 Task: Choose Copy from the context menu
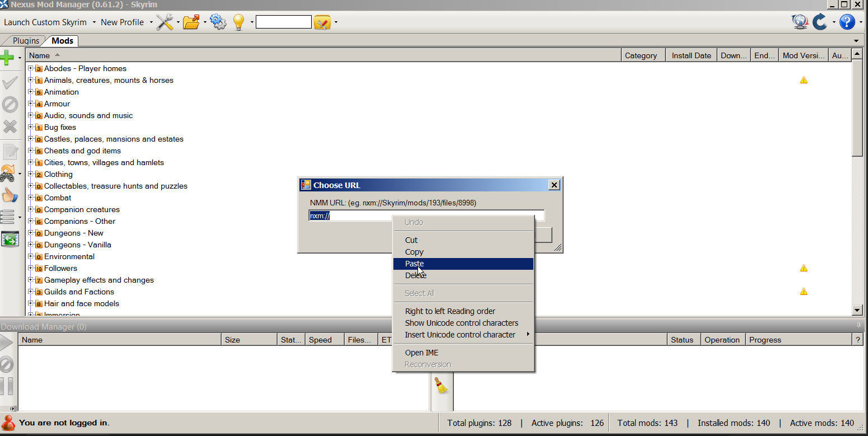[463, 252]
